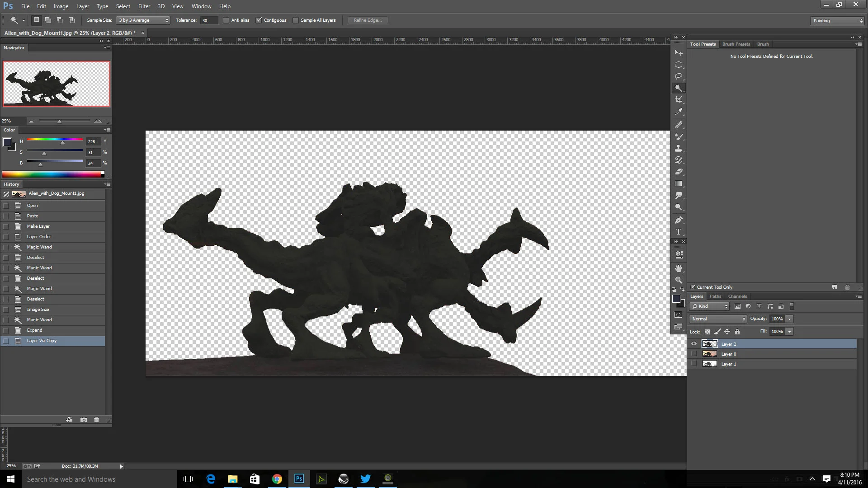The height and width of the screenshot is (488, 868).
Task: Open the Image menu
Action: pos(61,6)
